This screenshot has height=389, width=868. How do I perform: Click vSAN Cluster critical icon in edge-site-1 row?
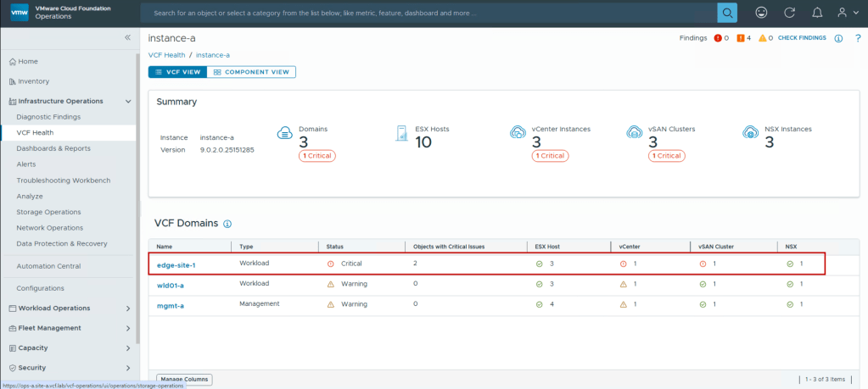(703, 264)
